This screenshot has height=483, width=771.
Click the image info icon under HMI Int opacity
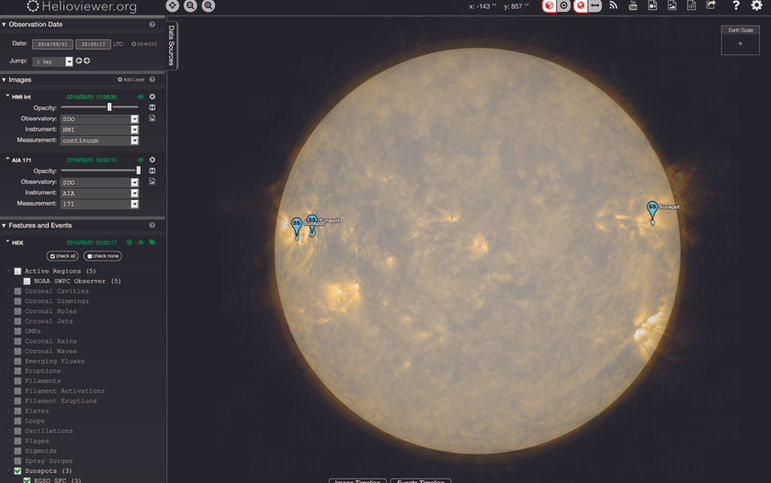point(152,107)
